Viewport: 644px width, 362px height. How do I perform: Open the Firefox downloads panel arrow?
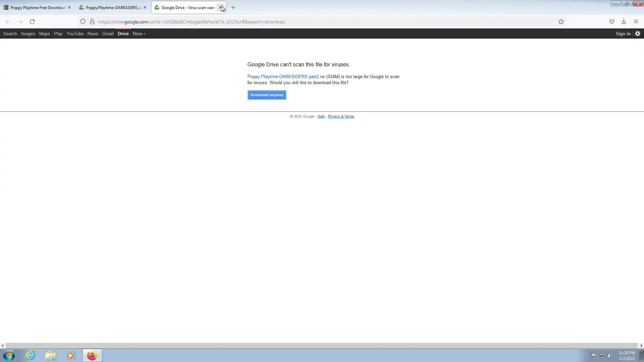pyautogui.click(x=624, y=22)
